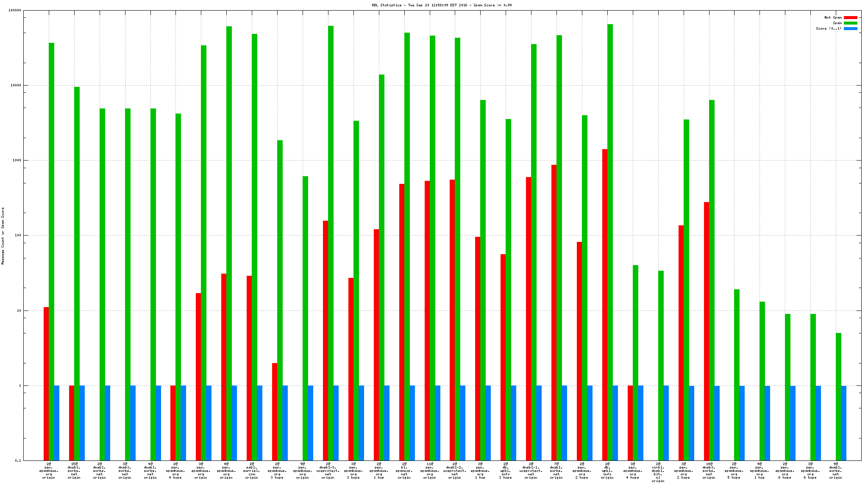Click the 'Message Count or Spam Score' axis label
The width and height of the screenshot is (868, 488).
point(3,236)
